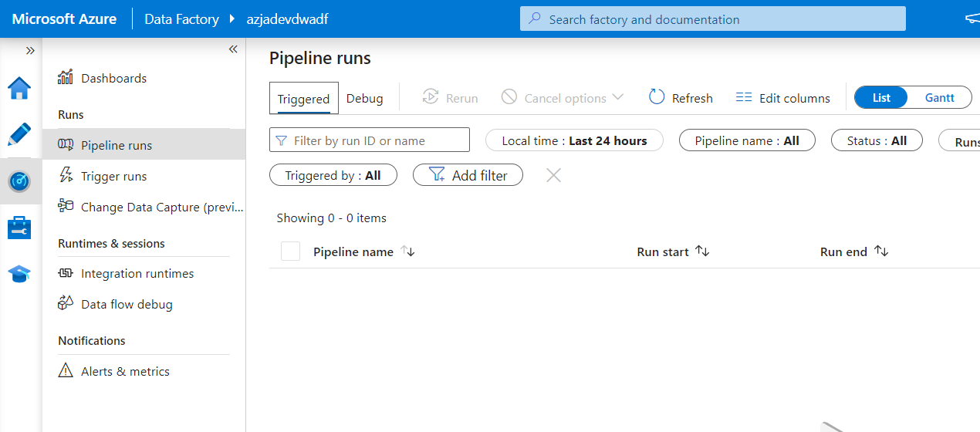Screen dimensions: 980x432
Task: Open the Triggered by filter
Action: 333,175
